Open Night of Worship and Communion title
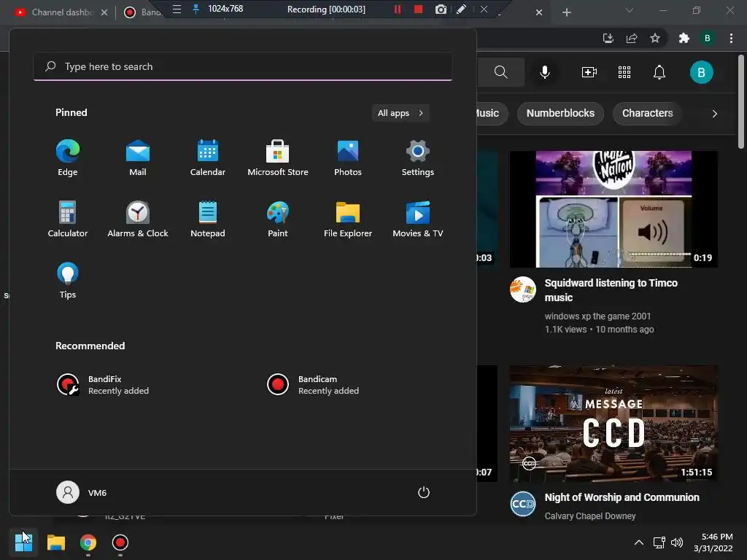The height and width of the screenshot is (560, 747). tap(622, 497)
